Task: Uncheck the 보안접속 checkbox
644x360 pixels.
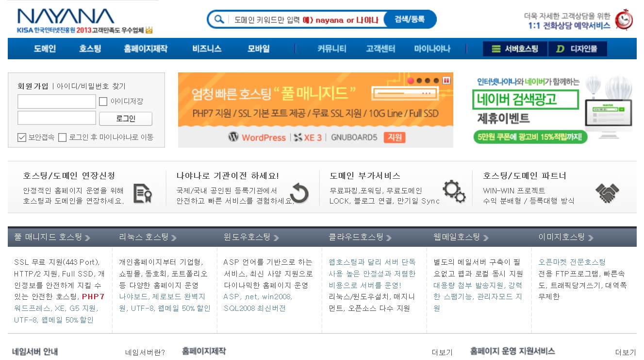Action: coord(21,137)
